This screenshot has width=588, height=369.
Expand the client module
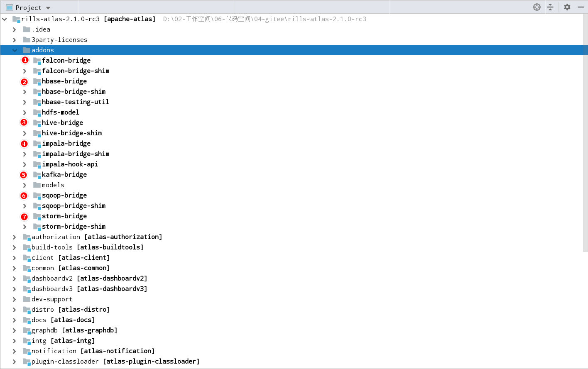click(x=15, y=258)
